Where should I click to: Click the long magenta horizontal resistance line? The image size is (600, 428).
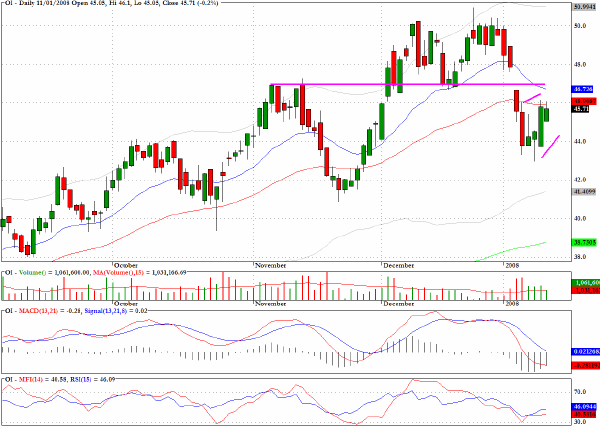click(x=407, y=84)
